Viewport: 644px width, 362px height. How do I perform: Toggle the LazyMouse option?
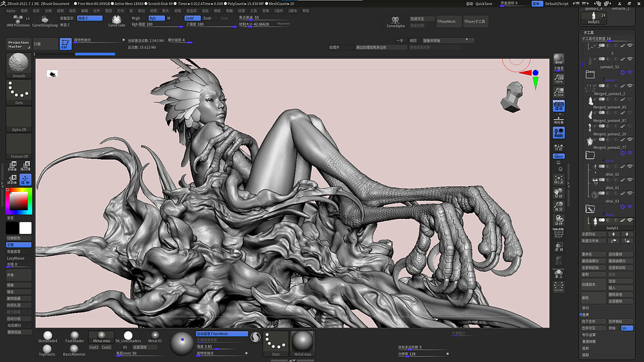click(x=19, y=258)
